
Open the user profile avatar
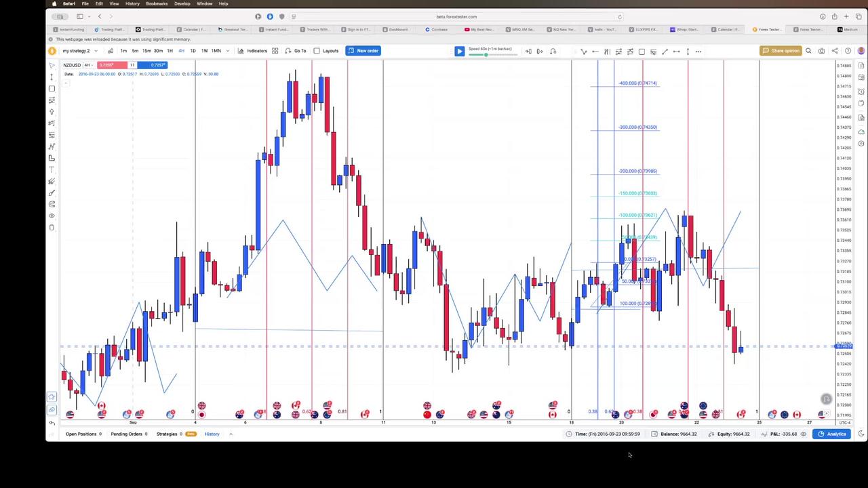point(861,51)
